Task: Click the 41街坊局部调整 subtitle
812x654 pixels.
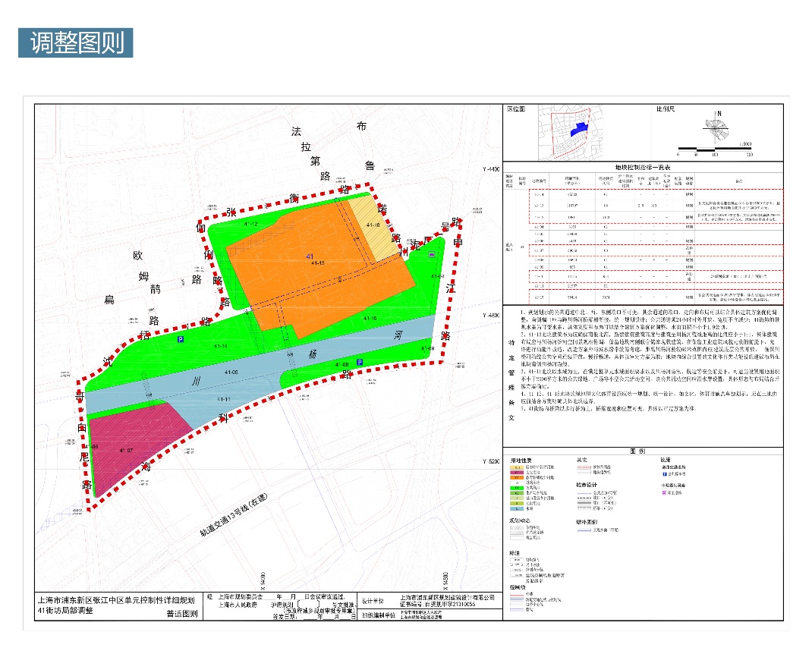Action: 65,610
